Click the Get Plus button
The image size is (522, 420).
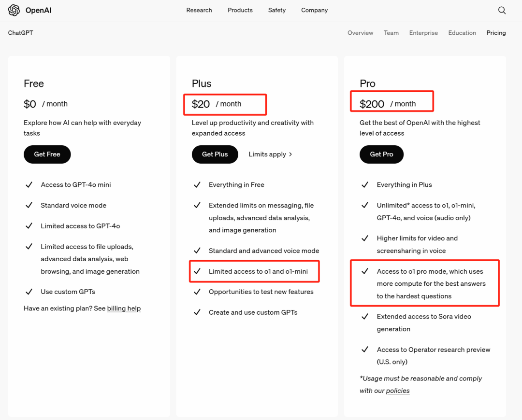click(215, 154)
